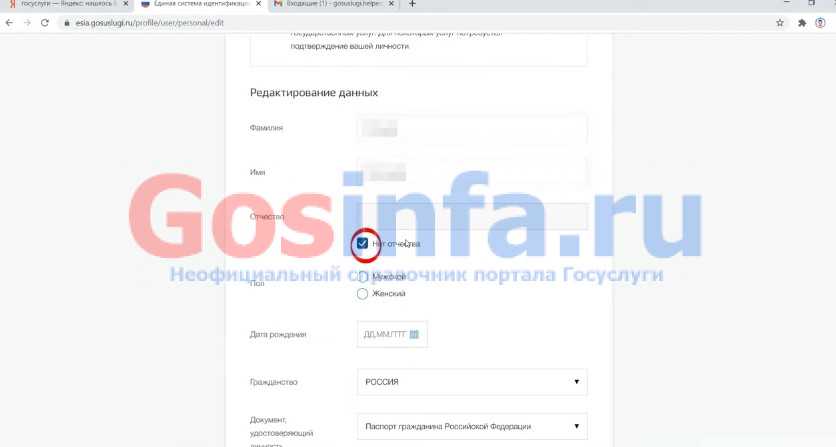Screen dimensions: 836x447
Task: Click the Фамилия input field
Action: point(471,128)
